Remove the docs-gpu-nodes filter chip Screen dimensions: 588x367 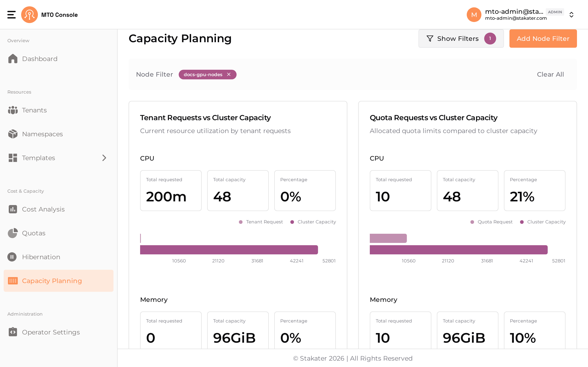pos(229,75)
